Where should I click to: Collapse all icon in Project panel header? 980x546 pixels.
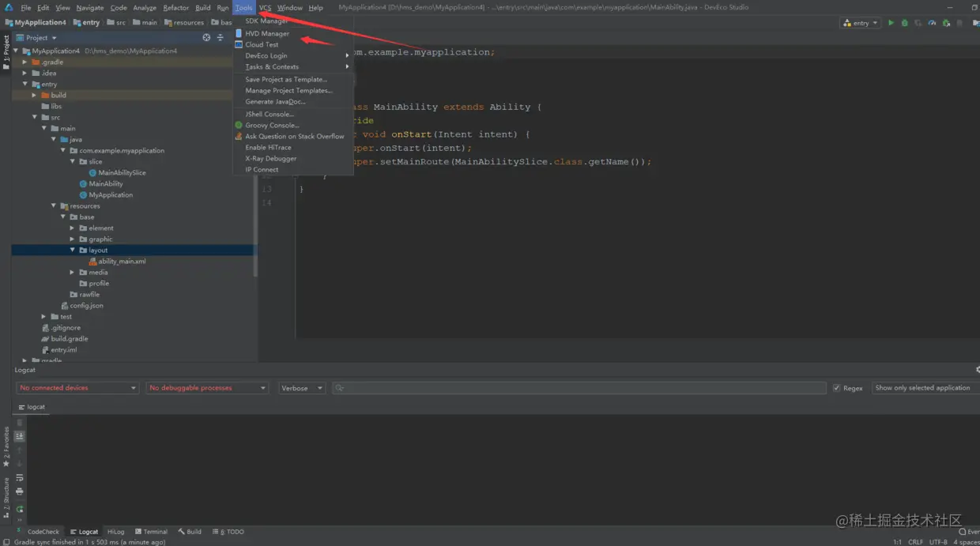pyautogui.click(x=220, y=37)
